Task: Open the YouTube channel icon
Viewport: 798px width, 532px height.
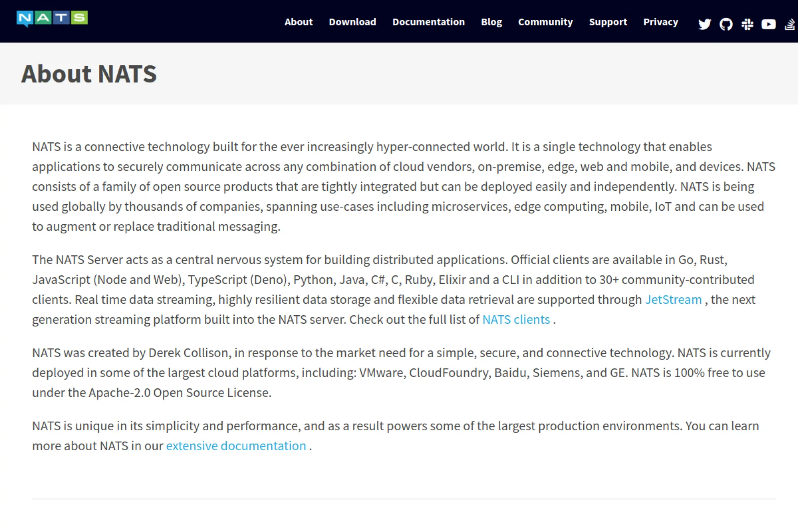Action: coord(768,24)
